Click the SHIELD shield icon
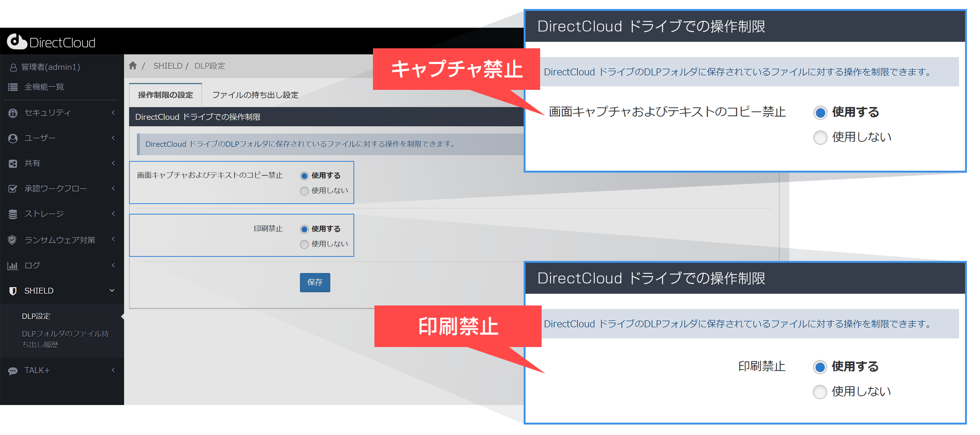The height and width of the screenshot is (435, 980). pyautogui.click(x=13, y=291)
